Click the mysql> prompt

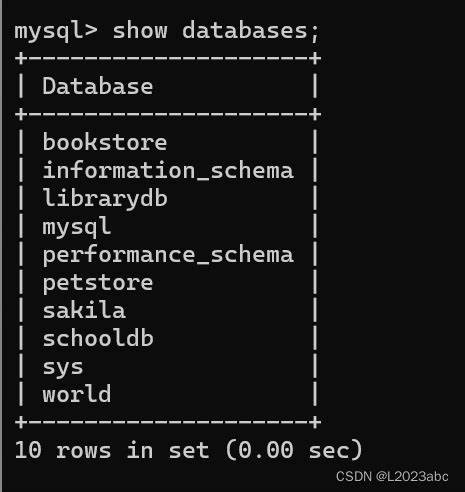(56, 32)
